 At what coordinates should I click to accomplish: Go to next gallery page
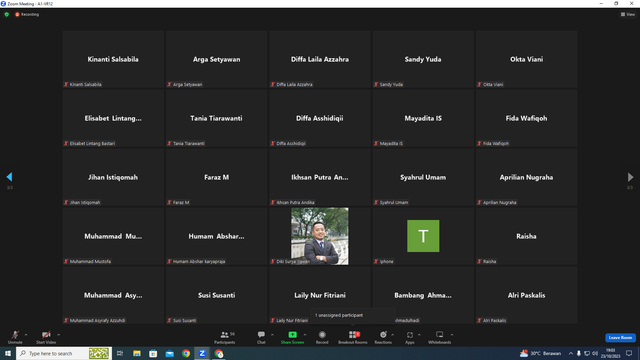[x=630, y=177]
